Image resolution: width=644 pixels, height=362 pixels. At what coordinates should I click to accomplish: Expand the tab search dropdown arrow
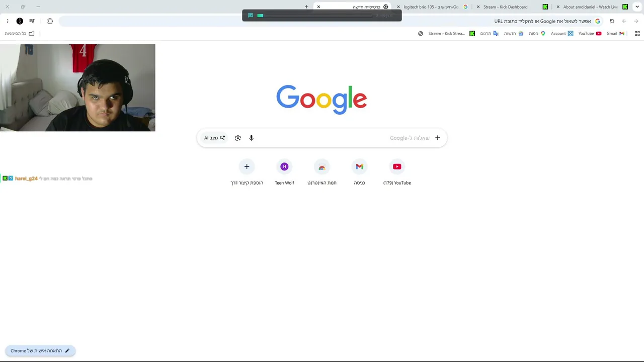[x=637, y=7]
